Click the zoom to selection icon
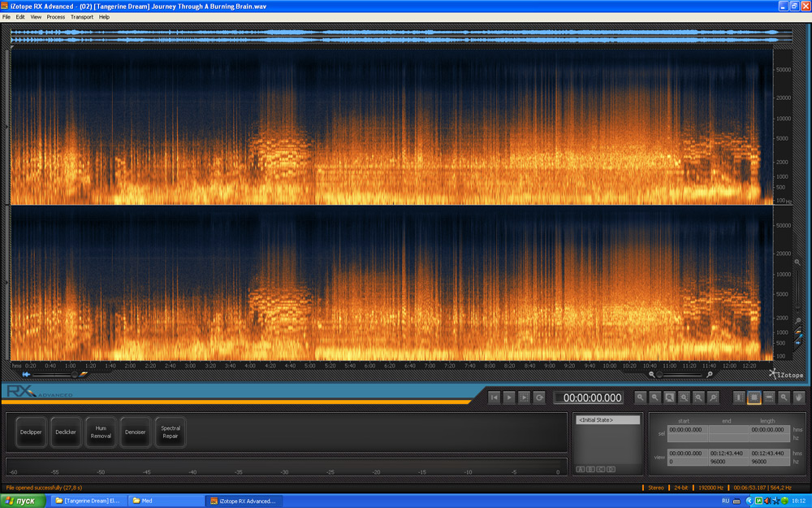 tap(669, 397)
